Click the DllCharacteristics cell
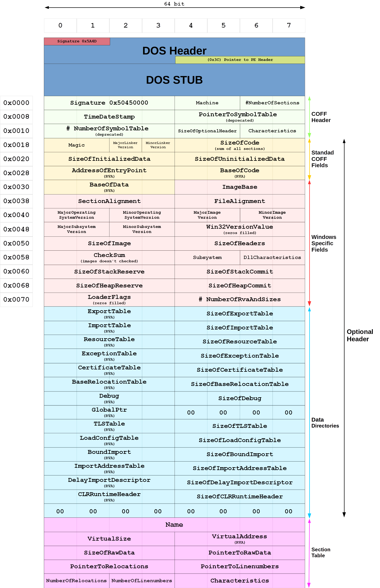 (272, 257)
